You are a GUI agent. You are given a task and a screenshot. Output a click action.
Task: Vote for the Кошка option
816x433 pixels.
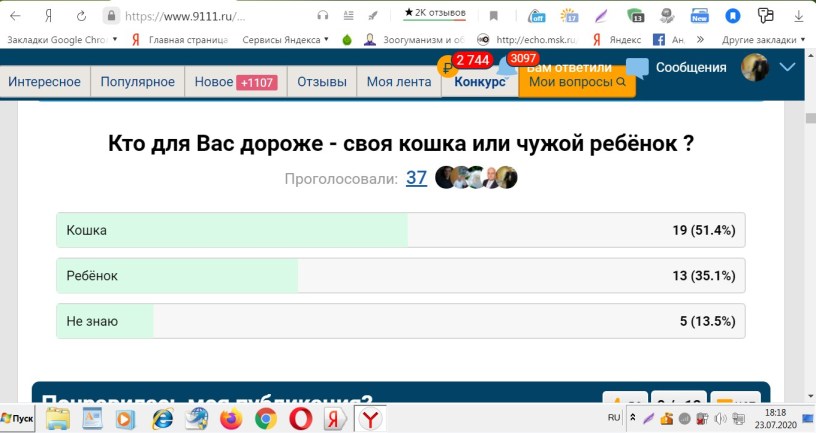[x=400, y=230]
